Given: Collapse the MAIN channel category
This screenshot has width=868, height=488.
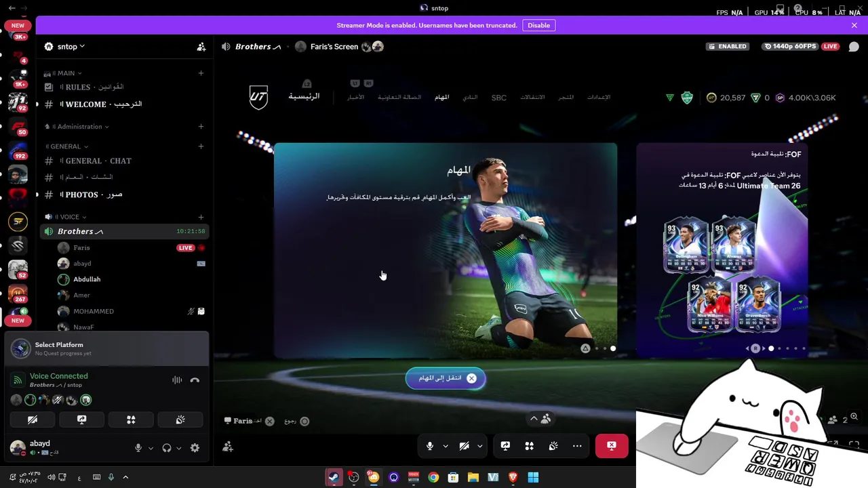Looking at the screenshot, I should tap(62, 73).
